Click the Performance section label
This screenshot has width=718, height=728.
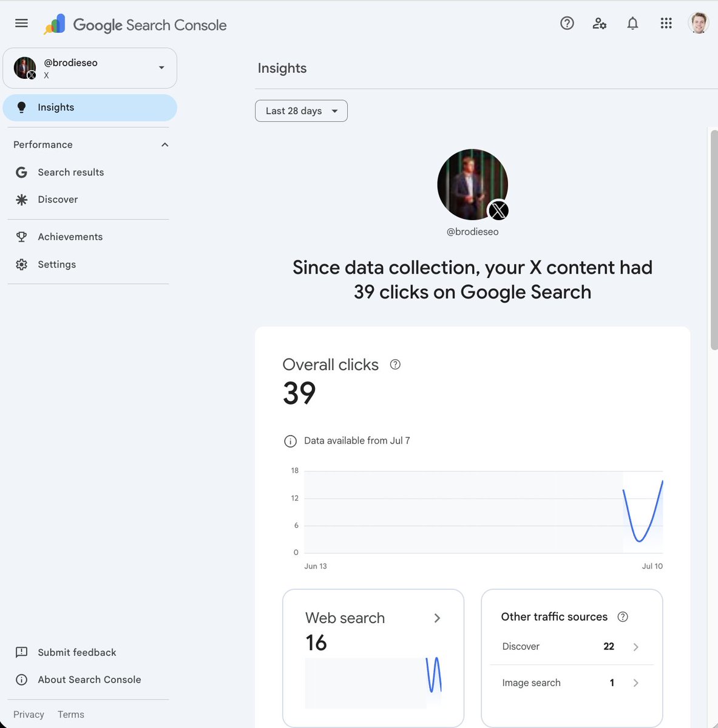pos(43,144)
